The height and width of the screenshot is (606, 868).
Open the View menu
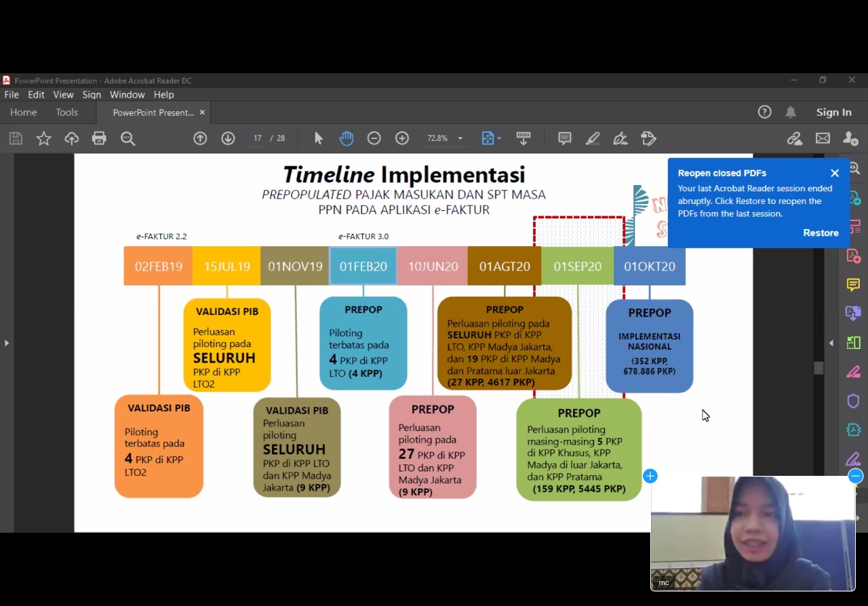click(63, 95)
